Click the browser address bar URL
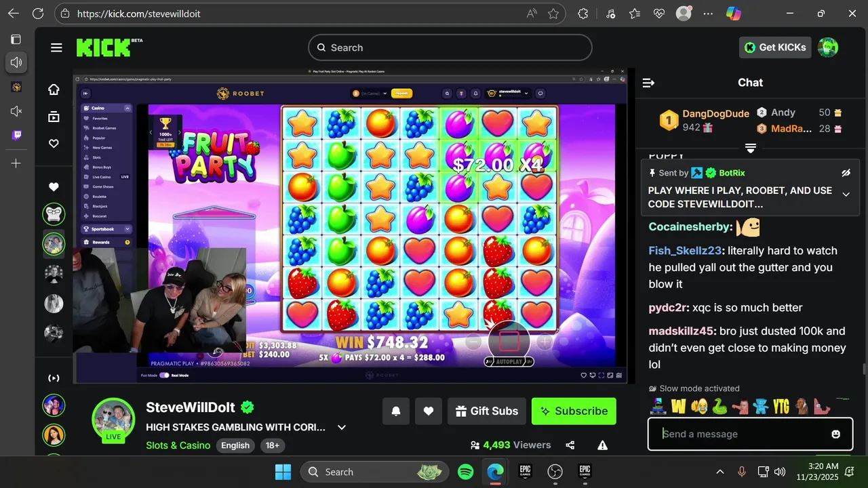The image size is (868, 488). point(139,14)
